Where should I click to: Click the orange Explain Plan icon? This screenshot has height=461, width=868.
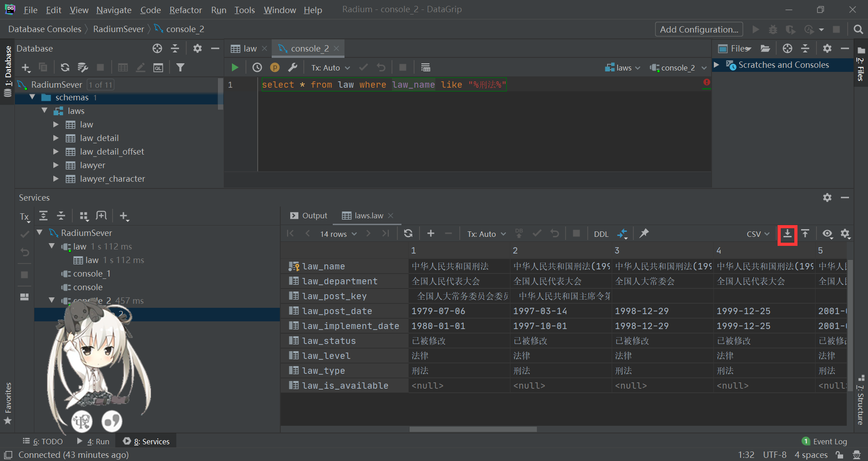pos(275,67)
